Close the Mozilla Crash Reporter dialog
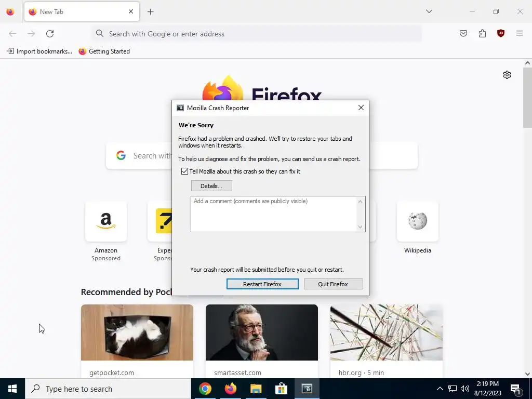532x399 pixels. pyautogui.click(x=361, y=108)
